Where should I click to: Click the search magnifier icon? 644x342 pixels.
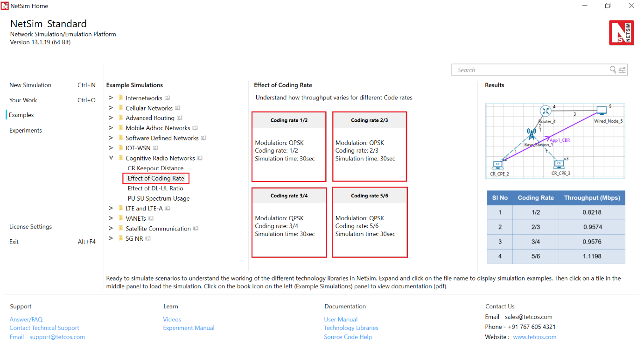[x=613, y=70]
